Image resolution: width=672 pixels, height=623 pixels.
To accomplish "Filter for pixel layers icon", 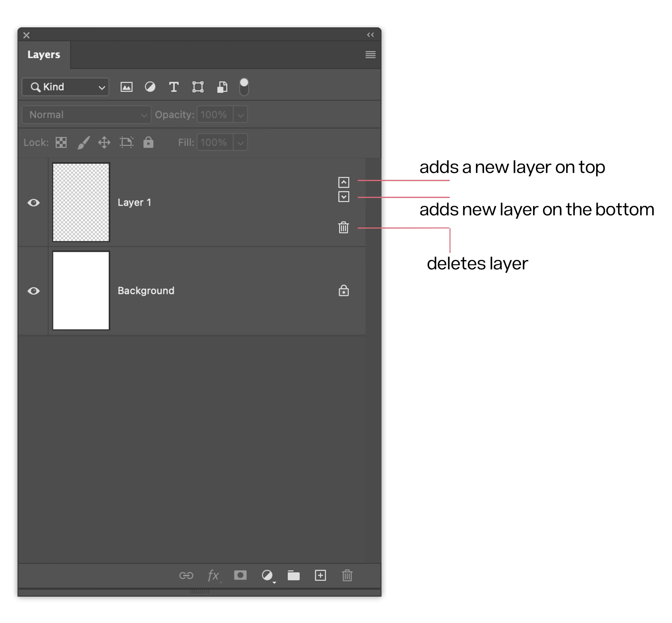I will pyautogui.click(x=126, y=87).
